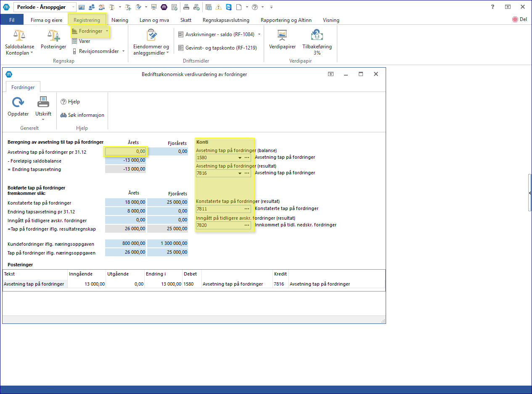Click Søk informasjon in the Hjelp group
Screen dimensions: 532x394
[82, 115]
